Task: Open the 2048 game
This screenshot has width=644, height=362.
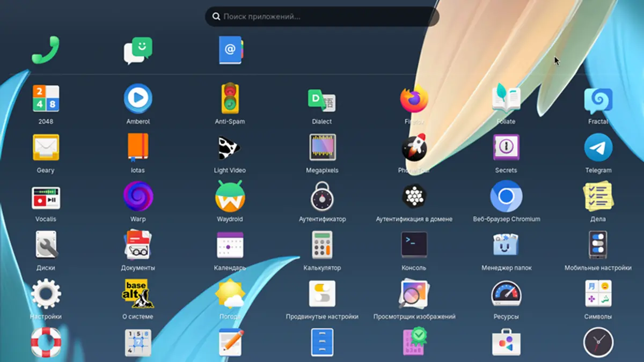Action: coord(46,99)
